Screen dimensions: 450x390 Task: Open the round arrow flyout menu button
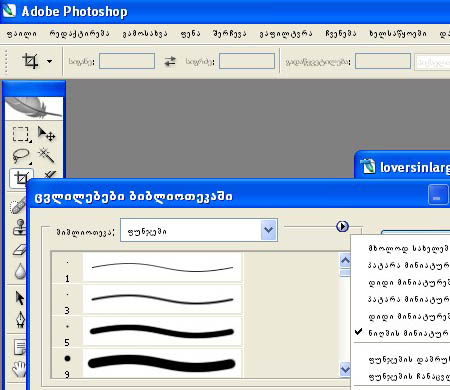(342, 226)
